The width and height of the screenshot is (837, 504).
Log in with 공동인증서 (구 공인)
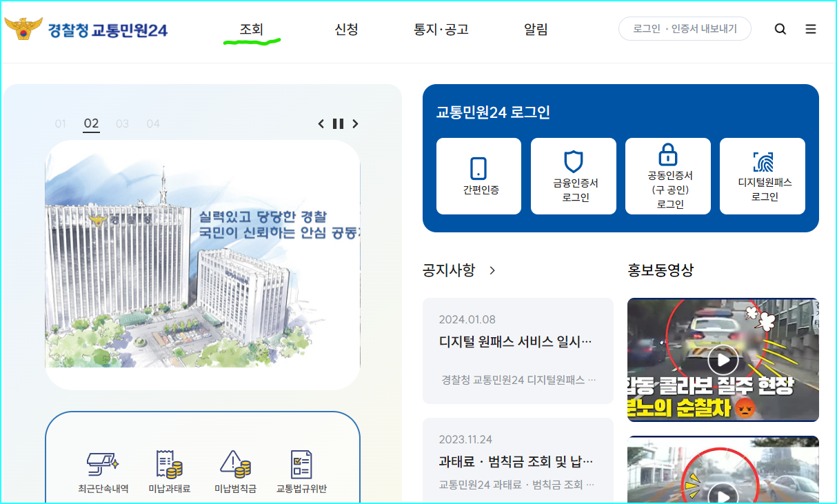click(668, 176)
